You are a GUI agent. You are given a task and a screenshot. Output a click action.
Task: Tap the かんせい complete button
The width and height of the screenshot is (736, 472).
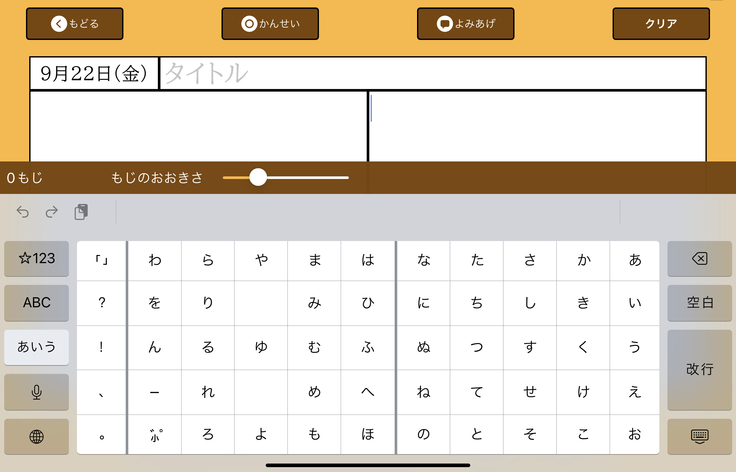click(270, 23)
